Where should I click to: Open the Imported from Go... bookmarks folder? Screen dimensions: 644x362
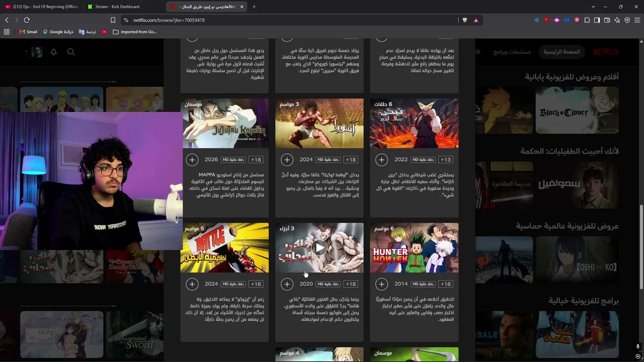coord(135,32)
